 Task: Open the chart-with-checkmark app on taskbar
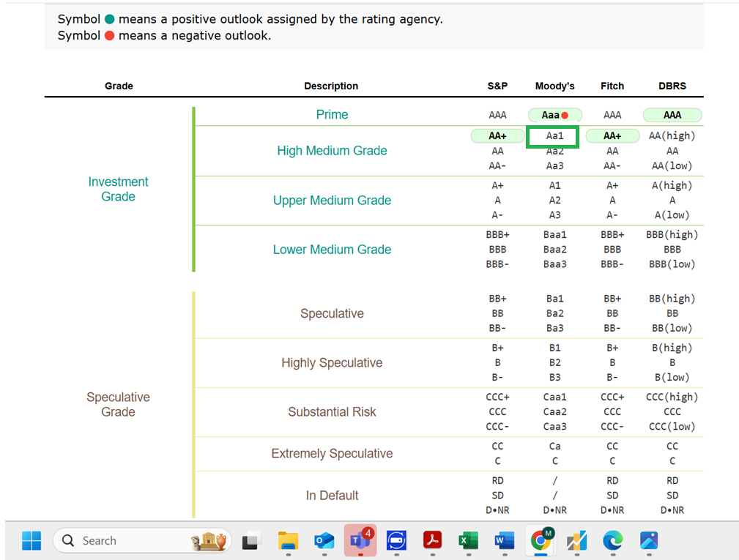click(577, 541)
